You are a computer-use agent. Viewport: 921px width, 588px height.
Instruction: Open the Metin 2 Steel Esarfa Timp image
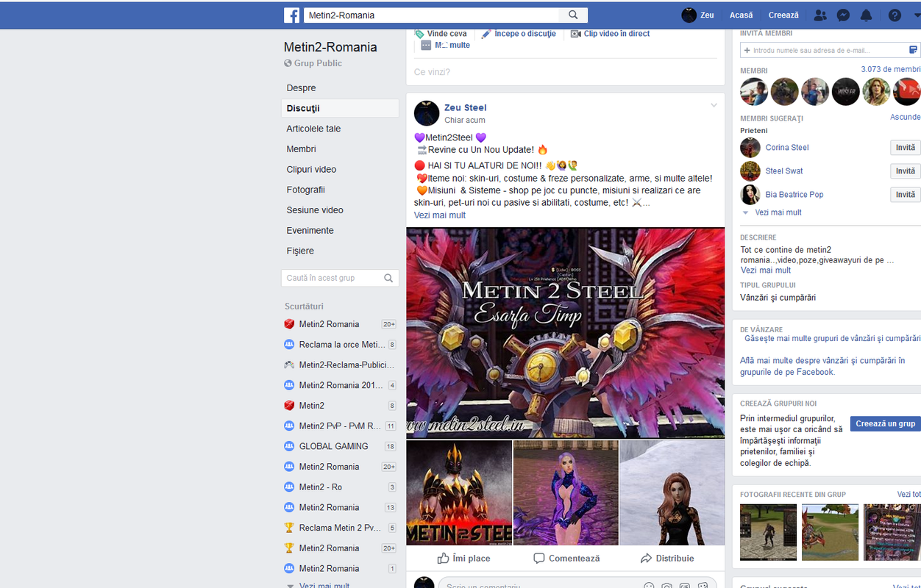click(565, 332)
